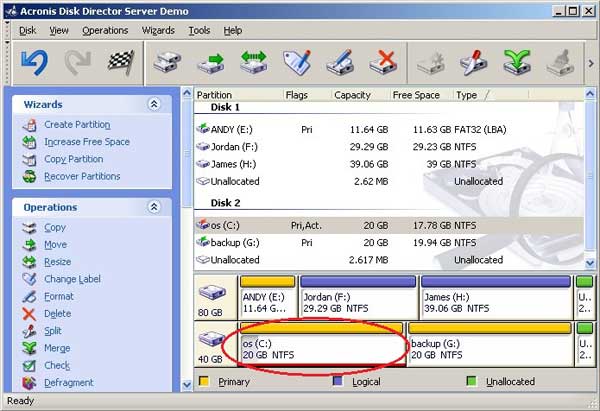Click the Merge green arrow toolbar icon
Image resolution: width=600 pixels, height=411 pixels.
click(x=517, y=62)
